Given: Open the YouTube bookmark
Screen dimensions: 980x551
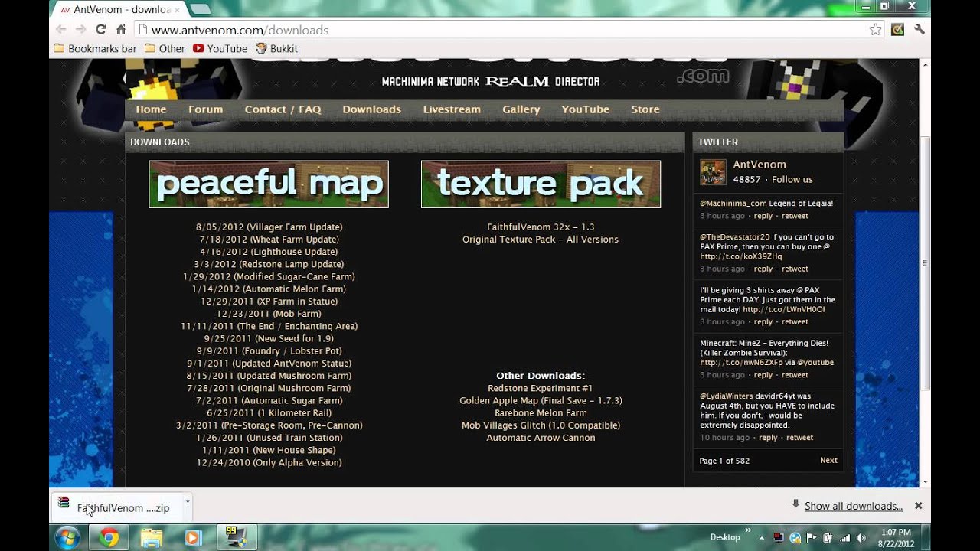Looking at the screenshot, I should coord(220,48).
